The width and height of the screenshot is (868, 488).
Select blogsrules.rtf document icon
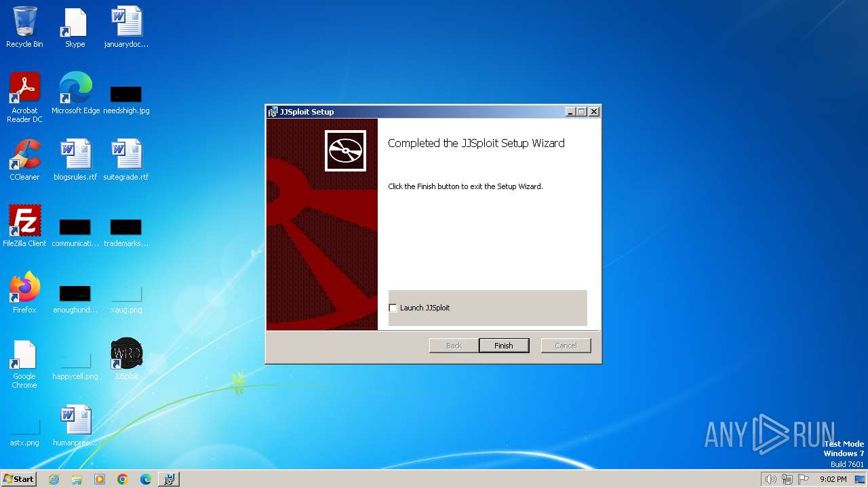[75, 160]
